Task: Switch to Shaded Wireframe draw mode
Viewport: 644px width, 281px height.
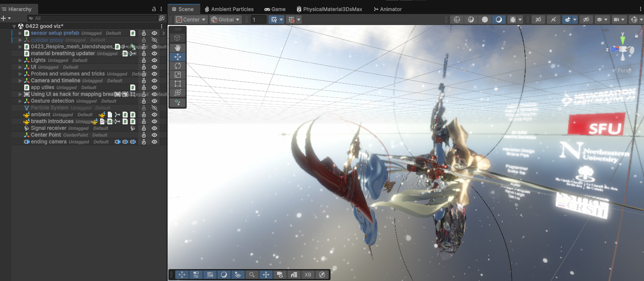Action: tap(470, 20)
